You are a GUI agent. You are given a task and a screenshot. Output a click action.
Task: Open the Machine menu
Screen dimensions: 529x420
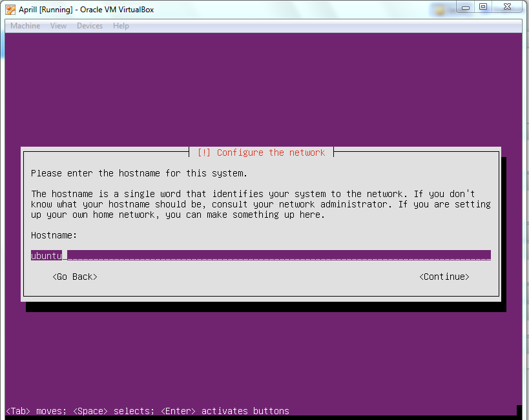click(25, 26)
